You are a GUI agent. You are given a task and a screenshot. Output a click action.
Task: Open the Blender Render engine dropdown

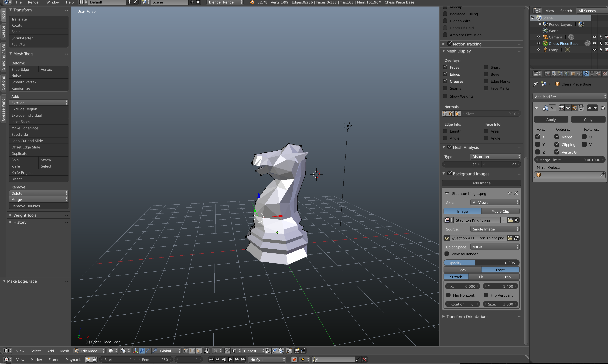[x=225, y=2]
